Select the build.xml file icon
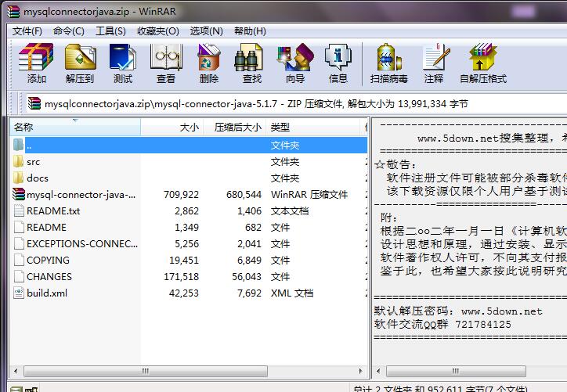 coord(19,293)
